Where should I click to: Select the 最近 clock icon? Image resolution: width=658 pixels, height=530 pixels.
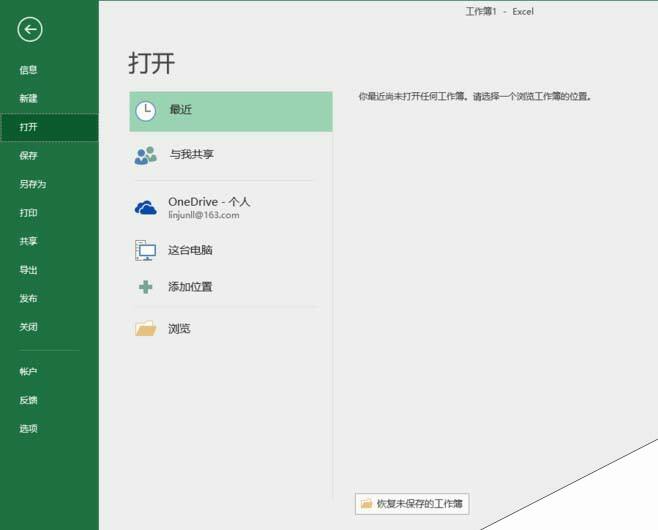click(x=146, y=111)
